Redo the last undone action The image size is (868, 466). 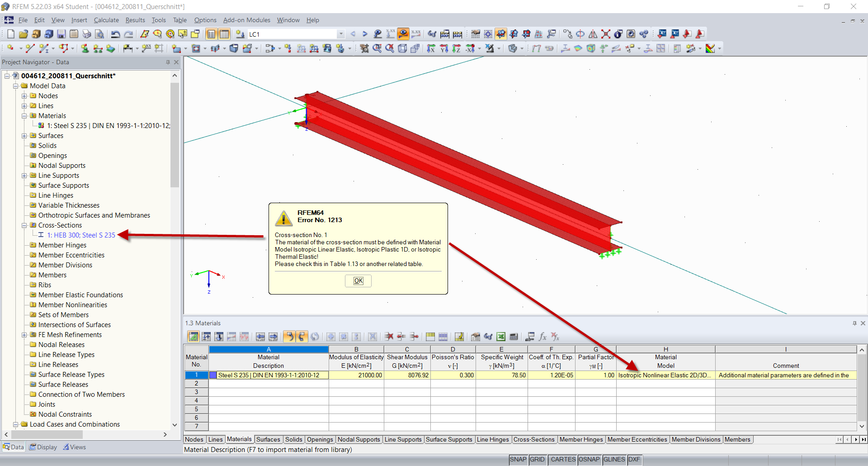(x=128, y=34)
